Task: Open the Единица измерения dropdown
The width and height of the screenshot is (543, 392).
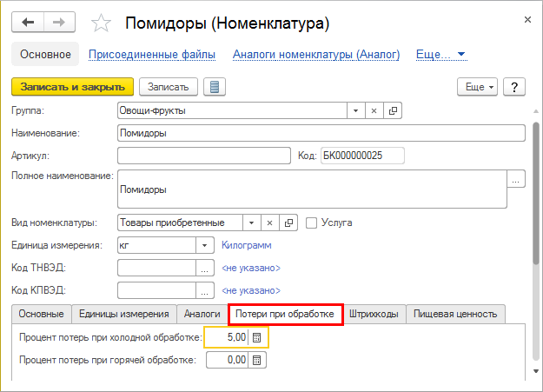Action: point(205,245)
